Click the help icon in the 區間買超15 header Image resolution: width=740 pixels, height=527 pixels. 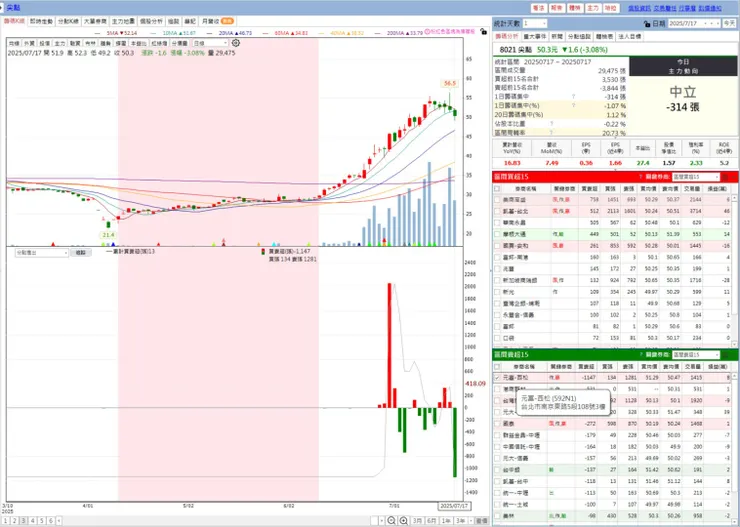click(640, 177)
